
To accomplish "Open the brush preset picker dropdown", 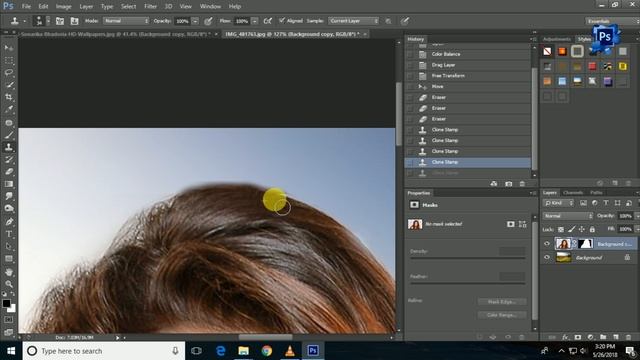I will (48, 21).
